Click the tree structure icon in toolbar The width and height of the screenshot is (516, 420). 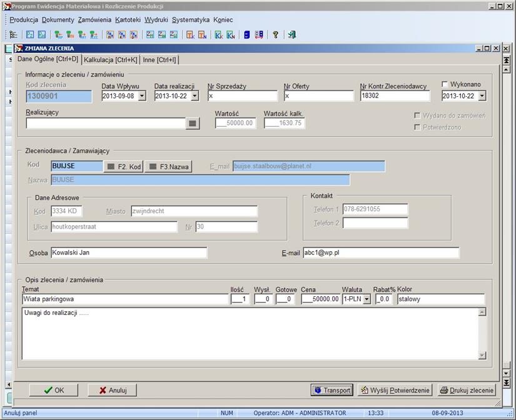[13, 35]
